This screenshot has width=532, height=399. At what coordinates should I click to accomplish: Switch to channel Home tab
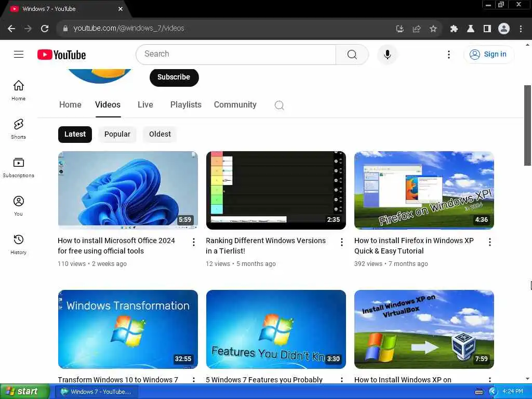pyautogui.click(x=70, y=104)
